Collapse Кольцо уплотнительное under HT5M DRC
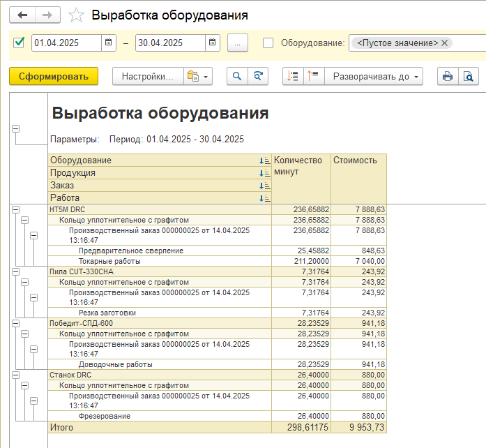The image size is (486, 448). tap(25, 221)
